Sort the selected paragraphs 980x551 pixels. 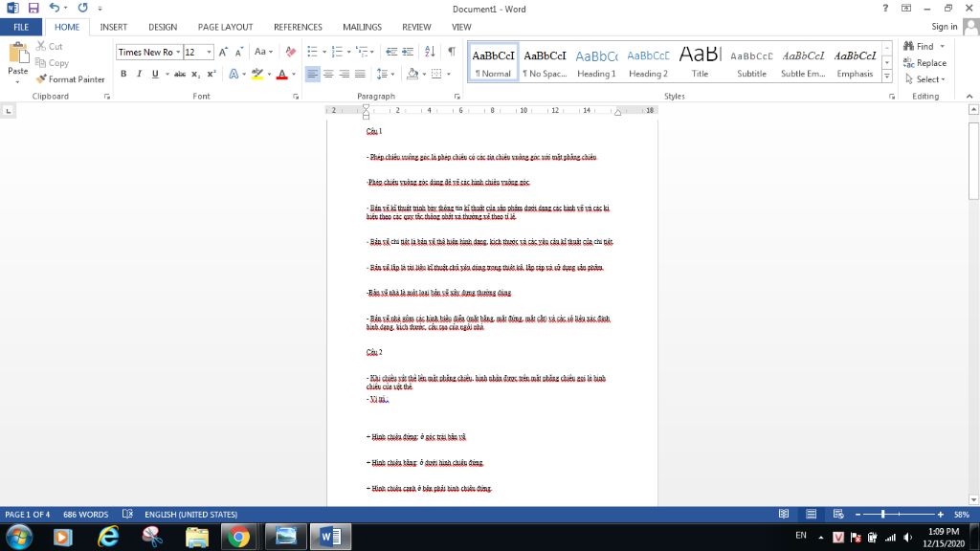click(x=430, y=52)
